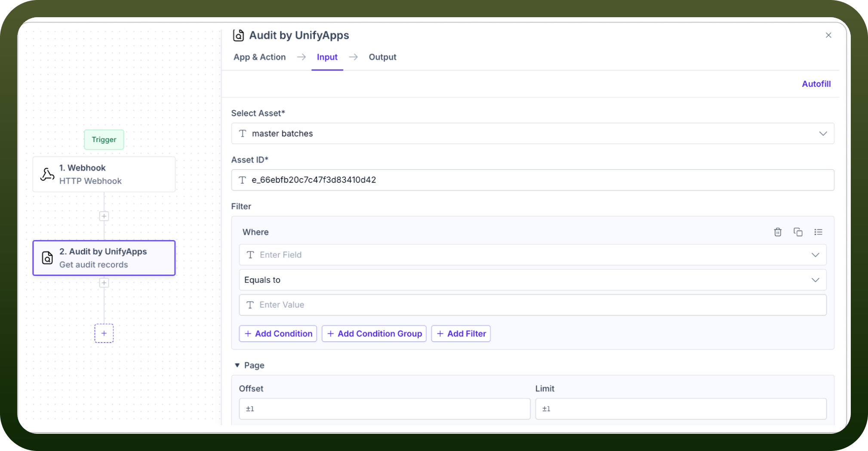Duplicate the Where filter condition

798,232
